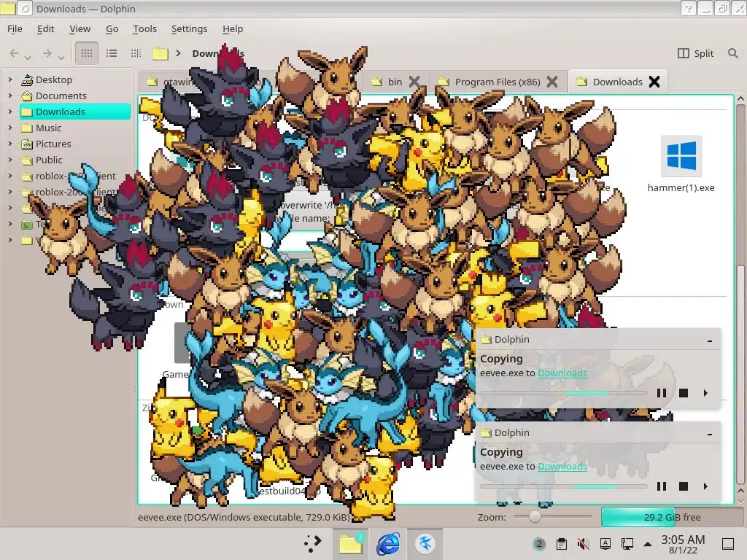Open the application launcher in taskbar
This screenshot has width=747, height=560.
click(x=312, y=544)
